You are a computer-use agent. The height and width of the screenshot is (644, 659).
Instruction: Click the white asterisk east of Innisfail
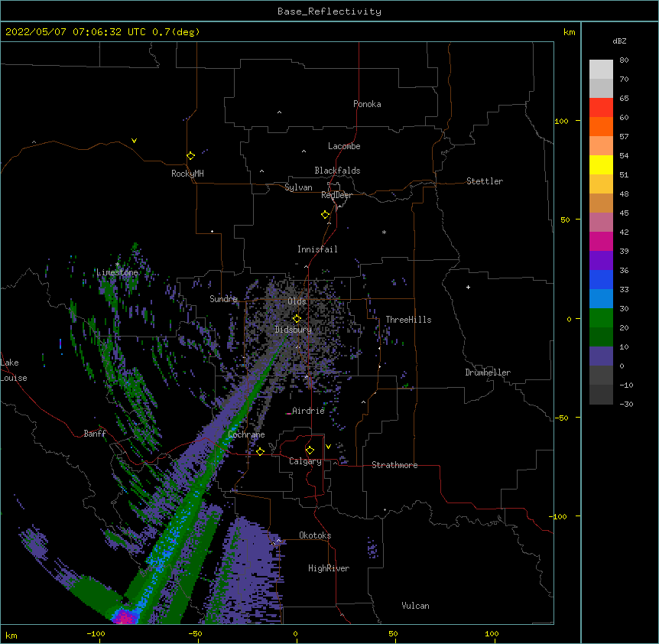[384, 232]
